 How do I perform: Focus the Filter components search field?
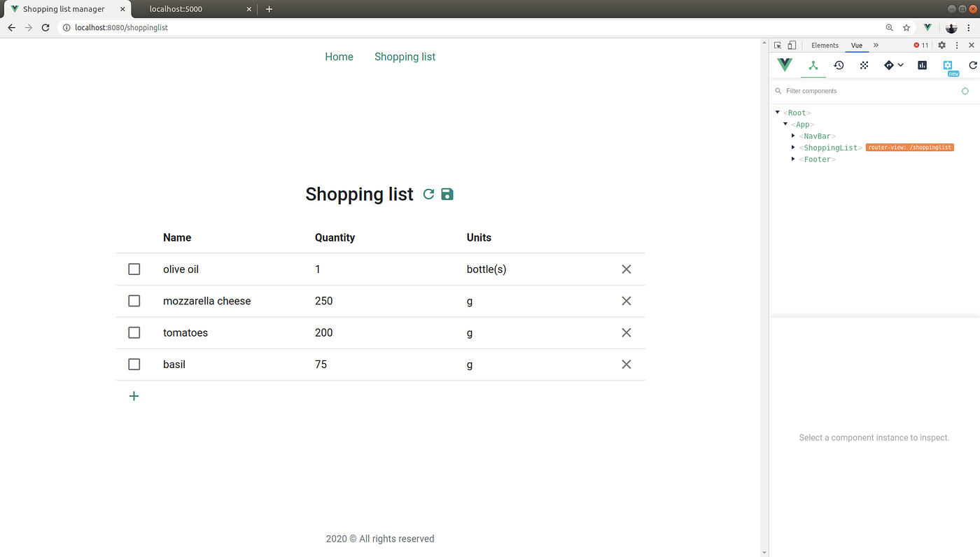[x=864, y=91]
